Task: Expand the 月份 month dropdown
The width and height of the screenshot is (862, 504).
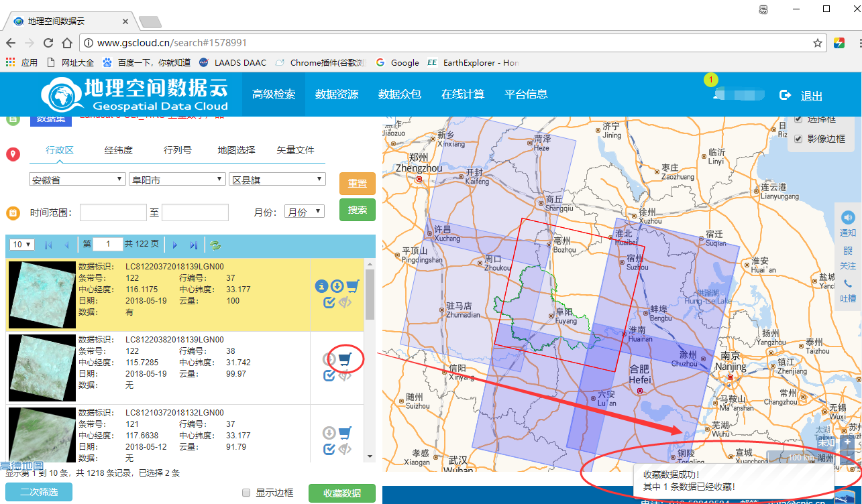Action: [305, 212]
